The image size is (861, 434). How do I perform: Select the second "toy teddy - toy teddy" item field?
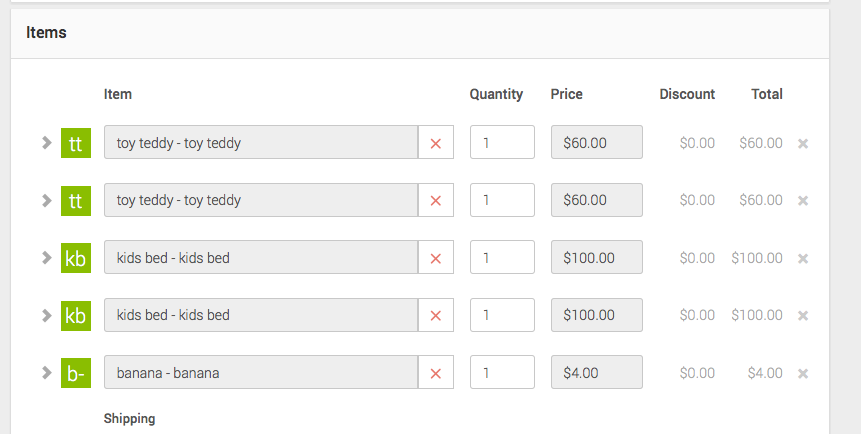pyautogui.click(x=261, y=200)
